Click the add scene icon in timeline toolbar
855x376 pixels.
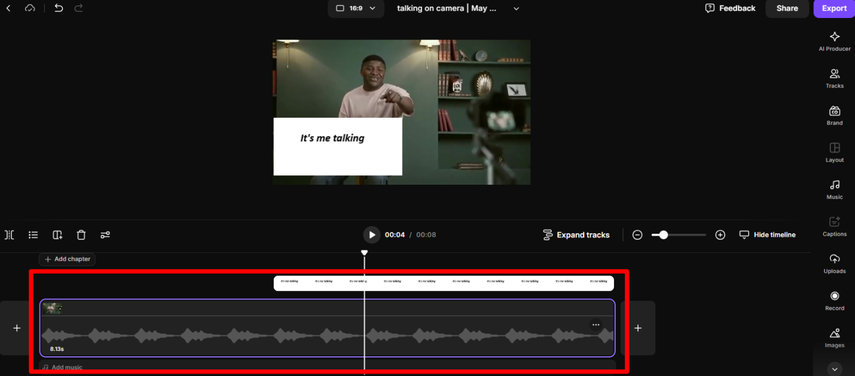click(57, 235)
